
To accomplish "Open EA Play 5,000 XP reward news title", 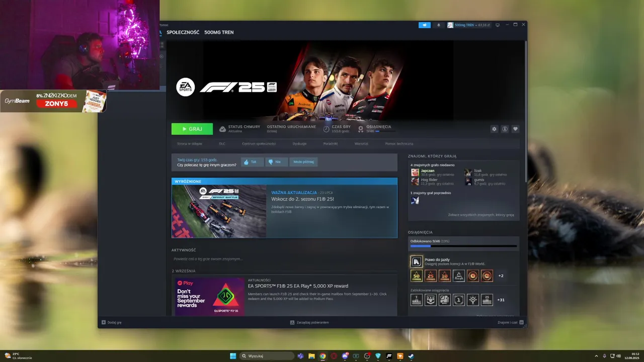I will coord(298,286).
